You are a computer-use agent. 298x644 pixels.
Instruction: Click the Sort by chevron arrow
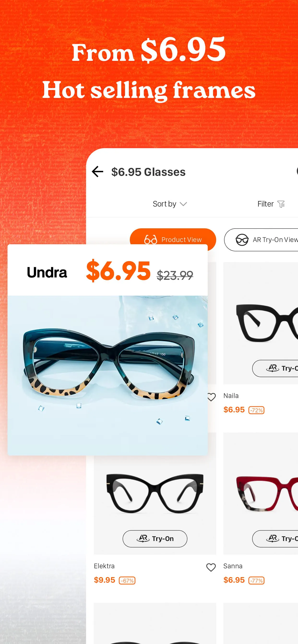point(183,204)
